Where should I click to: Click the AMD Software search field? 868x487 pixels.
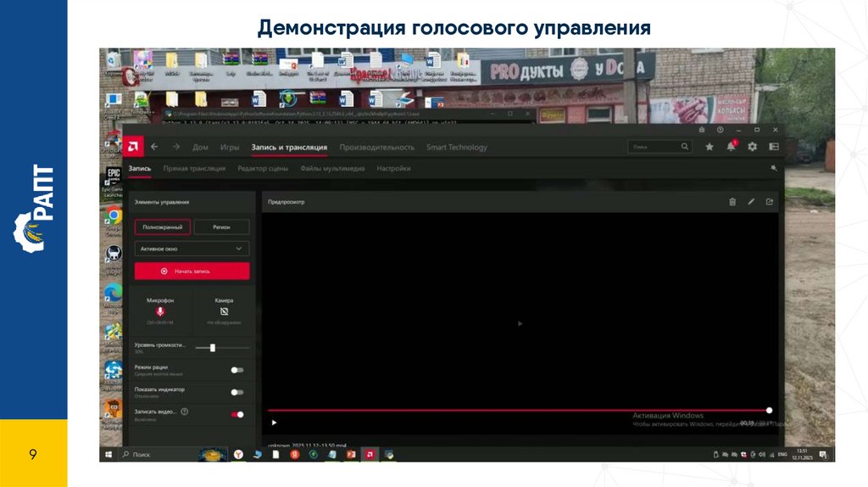[659, 146]
